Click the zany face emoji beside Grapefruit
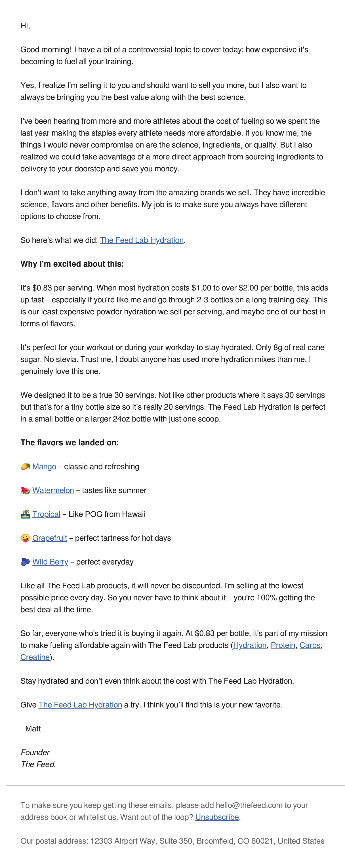The image size is (345, 868). pos(25,538)
